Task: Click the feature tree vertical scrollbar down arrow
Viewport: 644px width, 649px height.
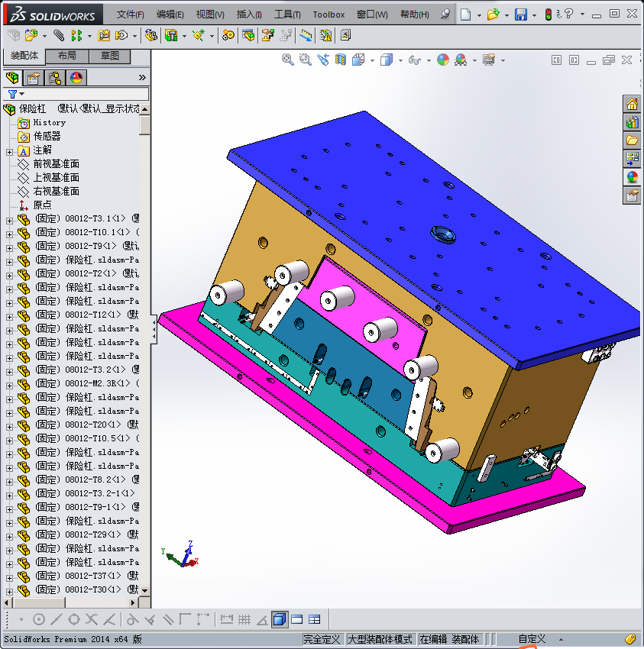Action: tap(144, 591)
